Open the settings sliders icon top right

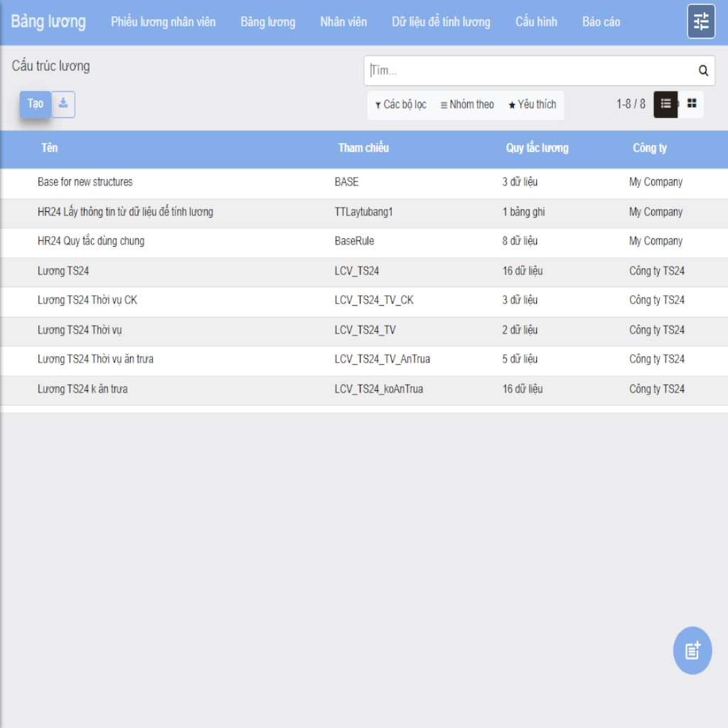point(701,21)
